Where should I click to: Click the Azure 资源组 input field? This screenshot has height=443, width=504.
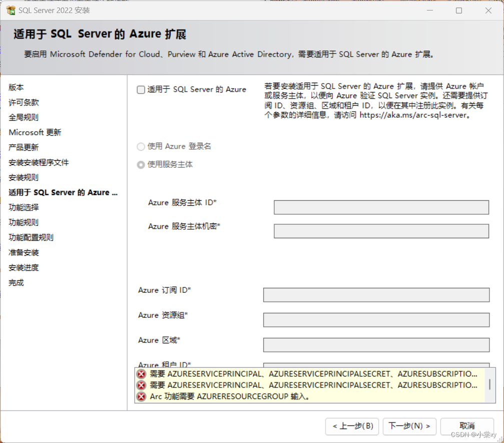click(x=376, y=320)
